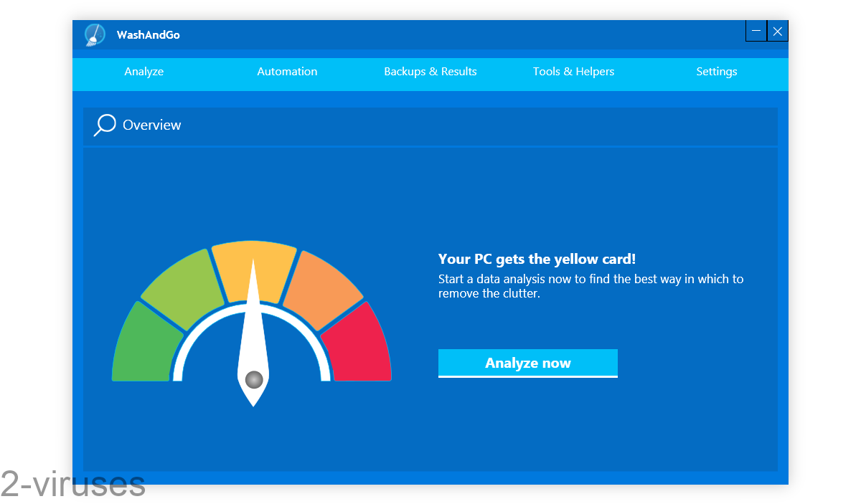Viewport: 861px width, 504px height.
Task: Click the dark green gauge segment
Action: (143, 346)
